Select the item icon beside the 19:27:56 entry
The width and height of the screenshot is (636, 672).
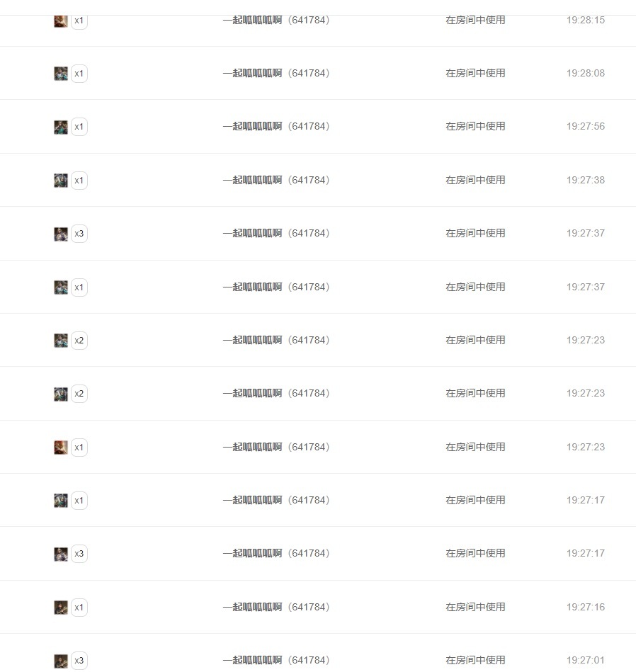point(61,127)
